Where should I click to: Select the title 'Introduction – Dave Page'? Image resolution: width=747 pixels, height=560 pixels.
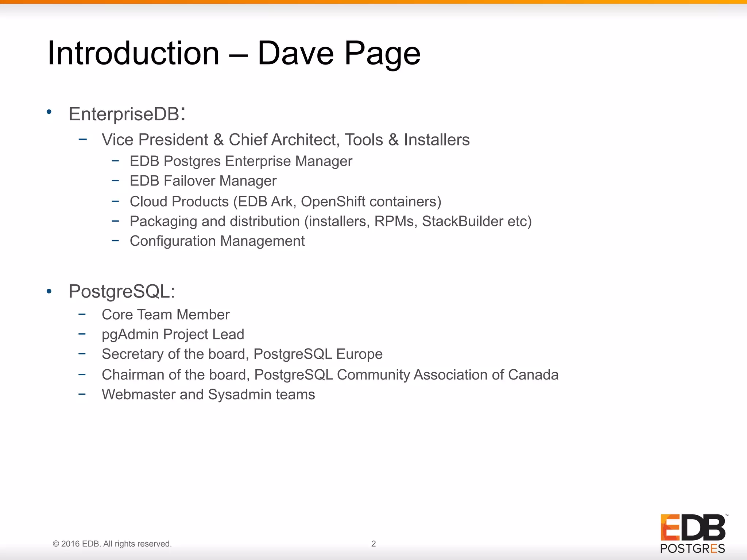coord(234,54)
